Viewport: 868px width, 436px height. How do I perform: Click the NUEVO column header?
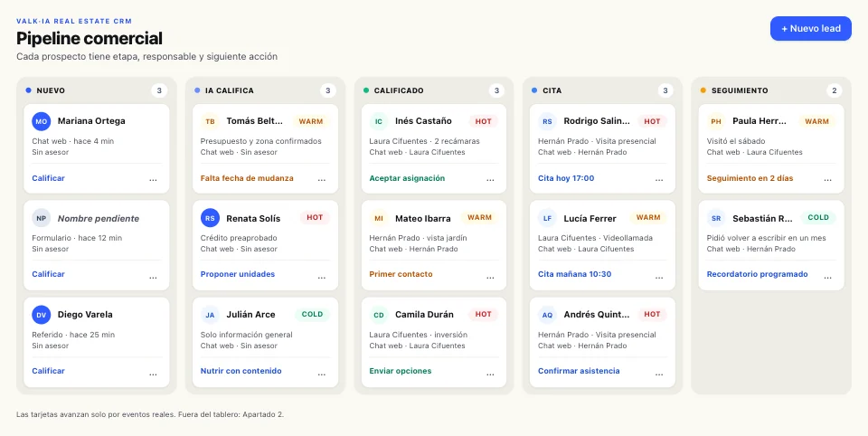(51, 90)
